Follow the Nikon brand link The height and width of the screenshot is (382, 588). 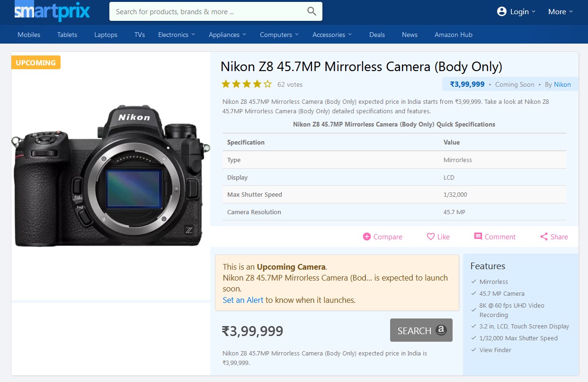tap(562, 84)
